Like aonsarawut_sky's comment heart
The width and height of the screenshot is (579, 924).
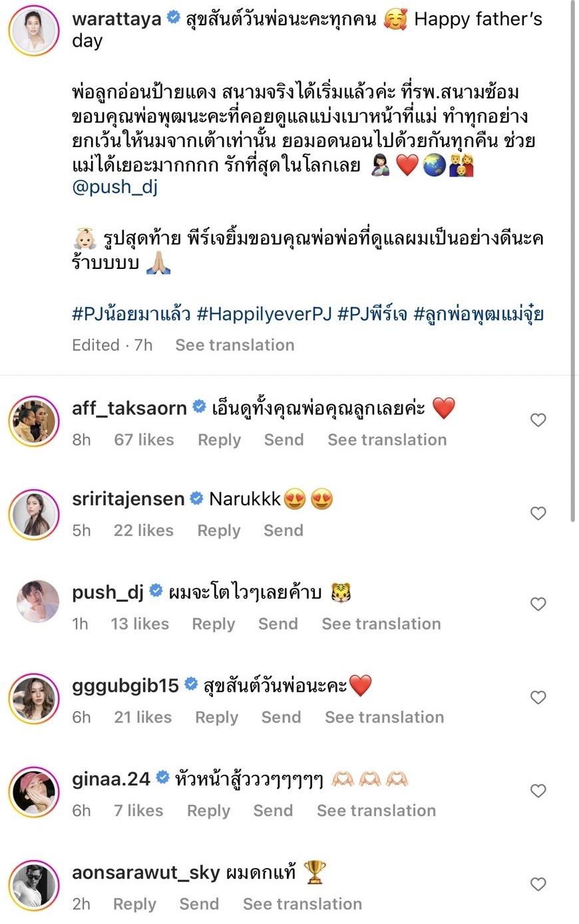tap(538, 884)
